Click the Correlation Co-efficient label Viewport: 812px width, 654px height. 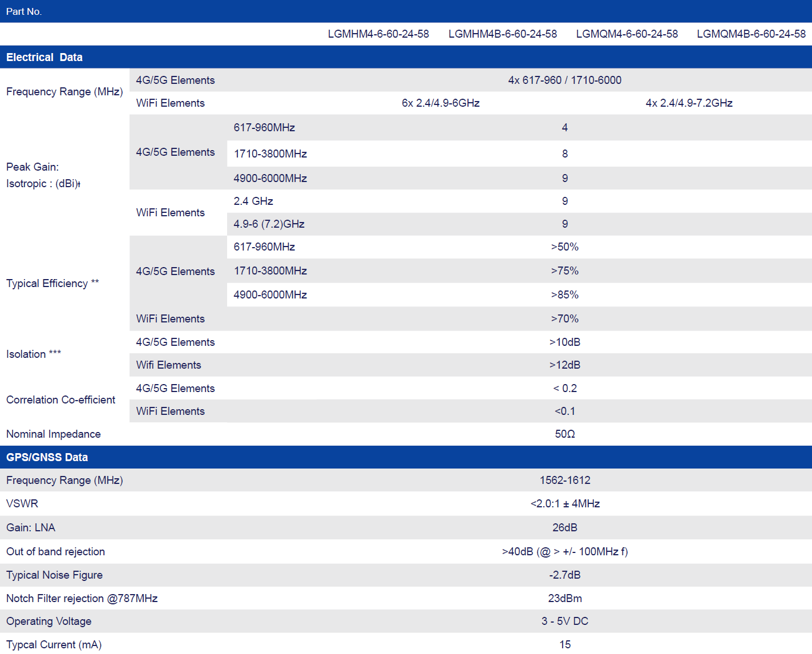pyautogui.click(x=60, y=400)
